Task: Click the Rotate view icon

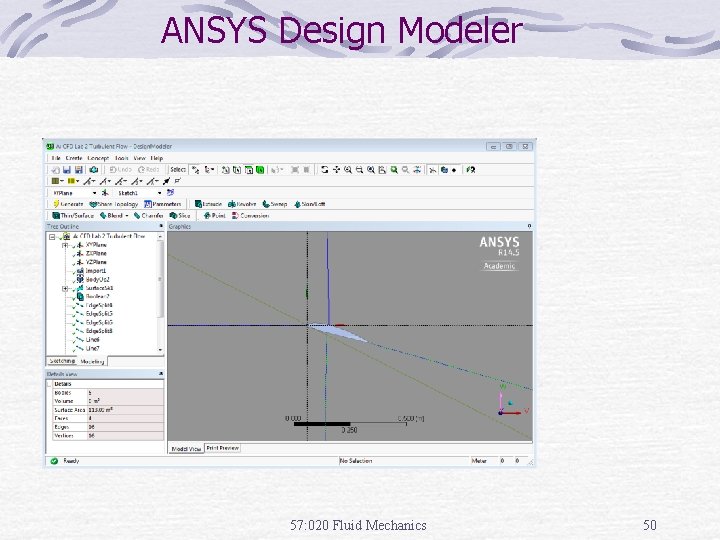Action: 325,170
